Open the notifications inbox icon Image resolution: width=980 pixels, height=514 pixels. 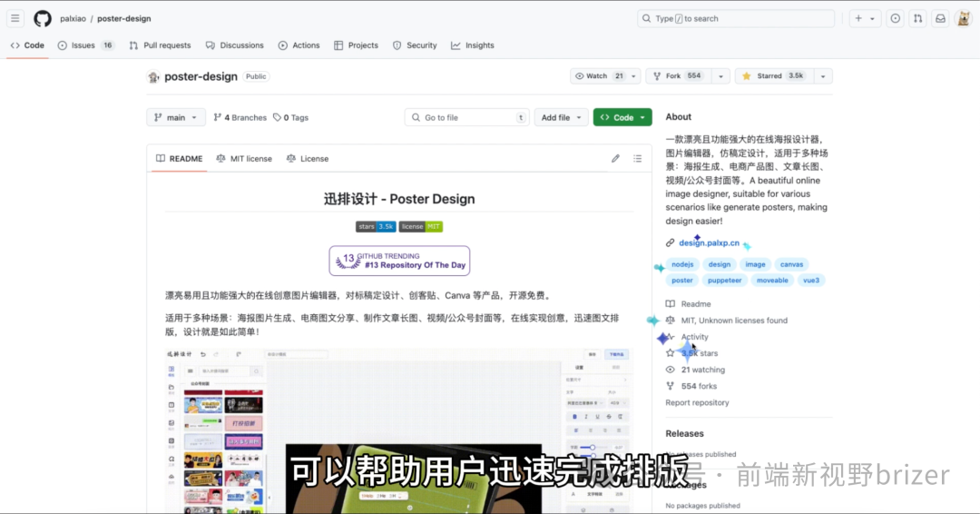coord(941,19)
